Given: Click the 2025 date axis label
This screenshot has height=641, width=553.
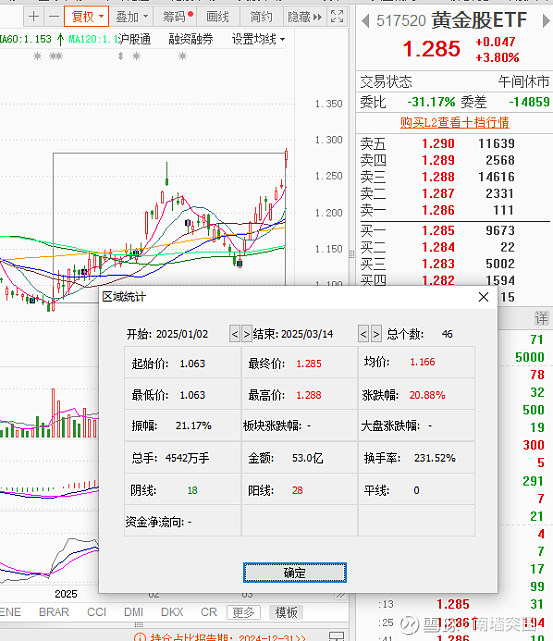Looking at the screenshot, I should [66, 594].
